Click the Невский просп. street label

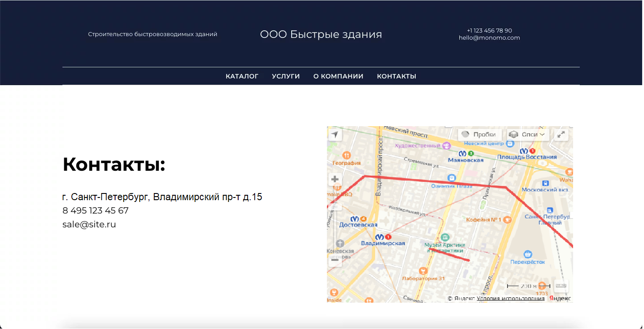[406, 131]
